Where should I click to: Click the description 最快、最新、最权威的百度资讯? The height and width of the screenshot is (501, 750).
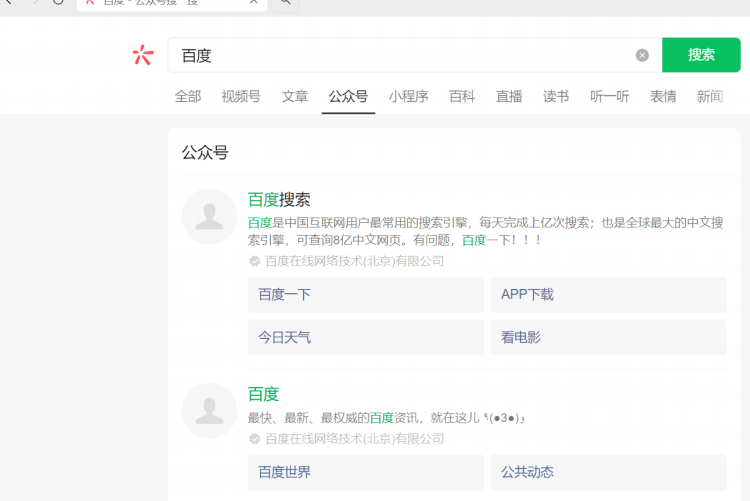click(386, 418)
